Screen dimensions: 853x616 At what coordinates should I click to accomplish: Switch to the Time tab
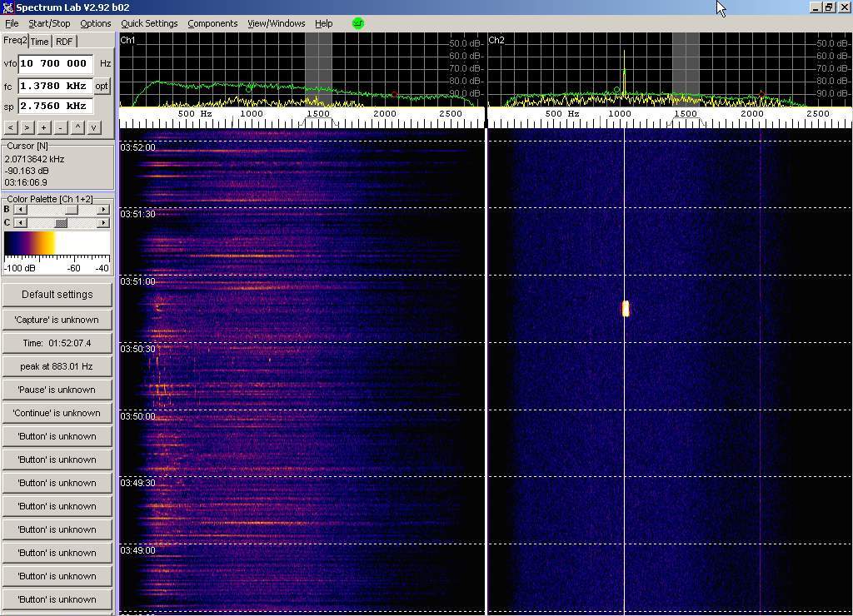pos(39,42)
